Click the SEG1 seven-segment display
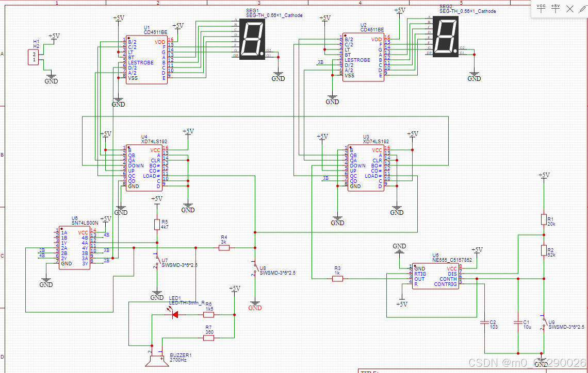The width and height of the screenshot is (588, 373). [252, 39]
